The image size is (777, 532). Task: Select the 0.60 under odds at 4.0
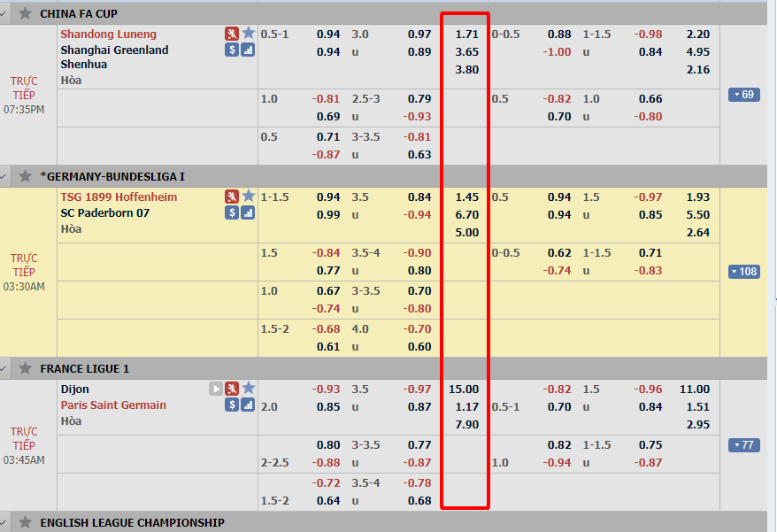(x=419, y=347)
